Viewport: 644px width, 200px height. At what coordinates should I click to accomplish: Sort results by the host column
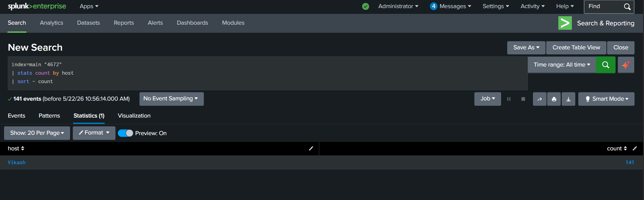tap(16, 148)
